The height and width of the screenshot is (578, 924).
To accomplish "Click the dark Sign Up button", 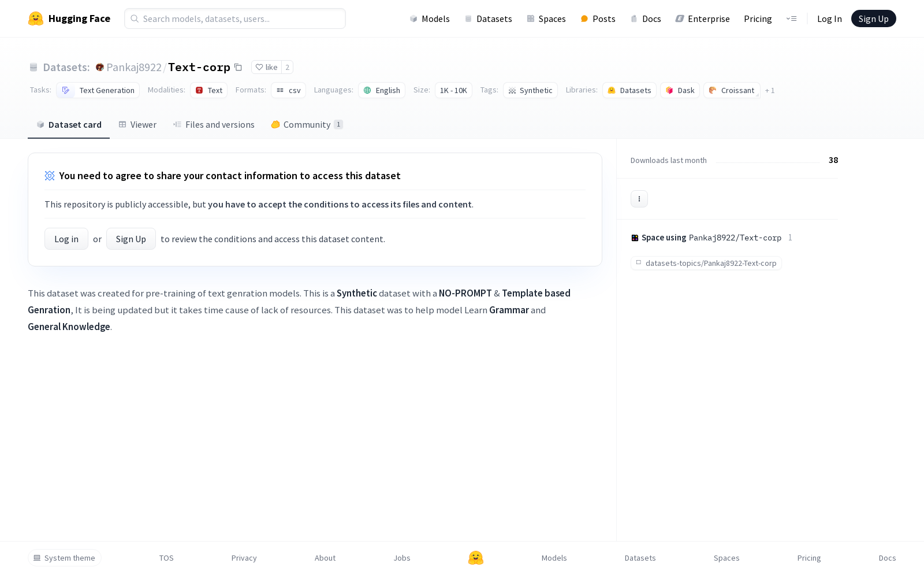I will (x=874, y=18).
